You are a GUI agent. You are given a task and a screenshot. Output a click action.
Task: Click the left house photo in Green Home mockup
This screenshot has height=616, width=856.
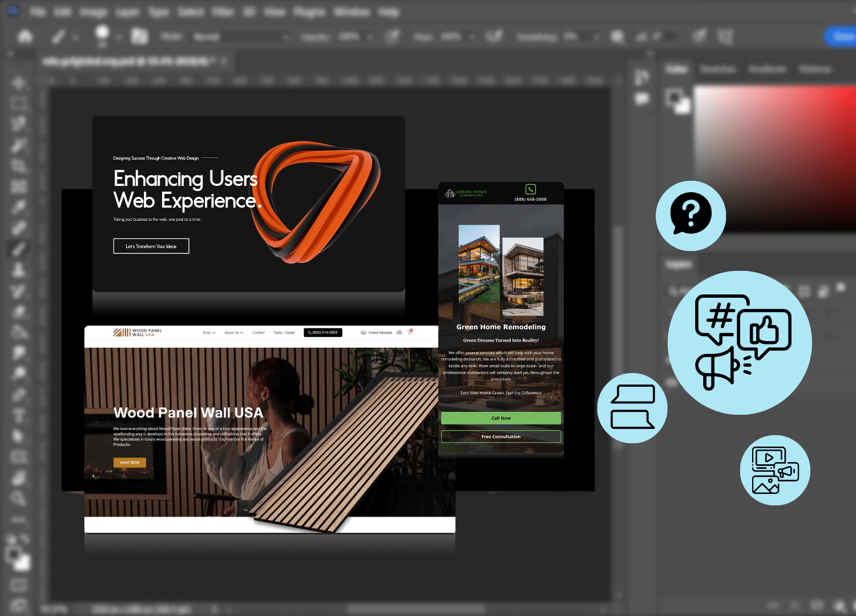(479, 265)
